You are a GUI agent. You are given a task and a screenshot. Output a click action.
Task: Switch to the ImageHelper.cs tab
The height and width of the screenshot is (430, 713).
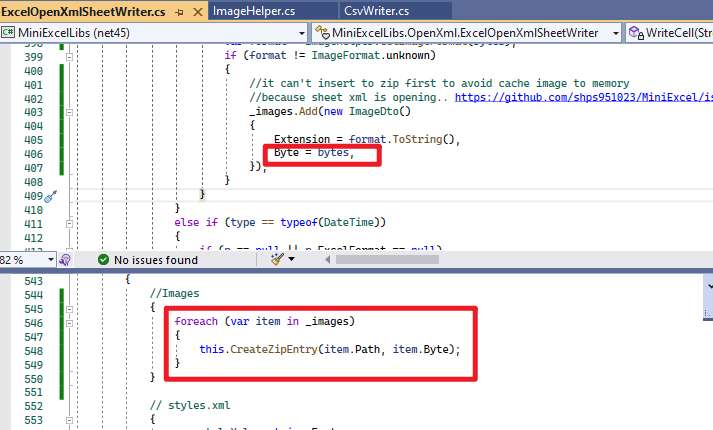254,11
